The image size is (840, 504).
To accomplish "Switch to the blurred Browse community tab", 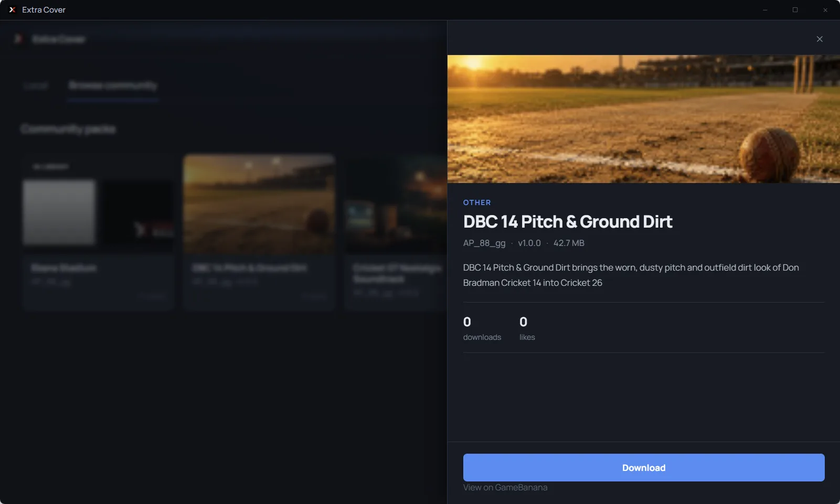I will 113,85.
